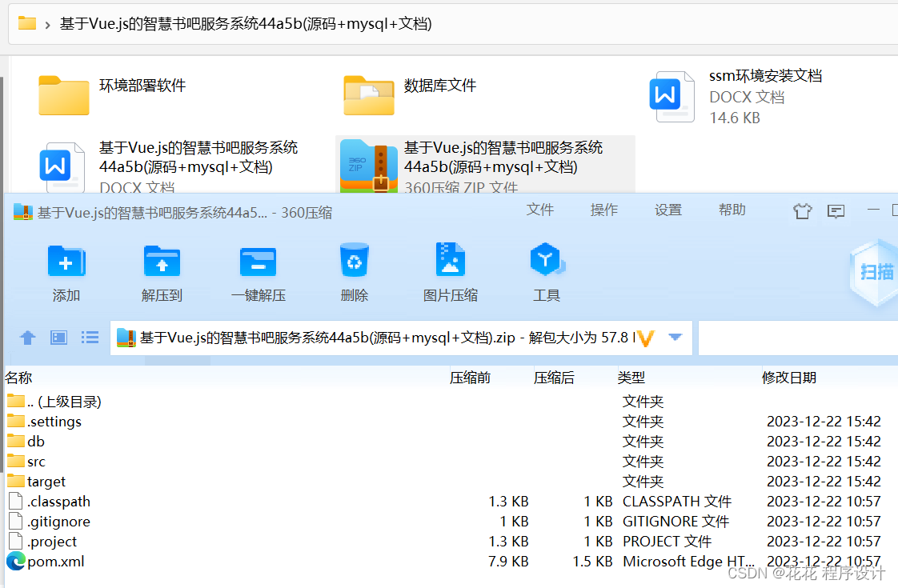This screenshot has height=588, width=898.
Task: Click the crown upgrade icon in title bar
Action: (802, 210)
